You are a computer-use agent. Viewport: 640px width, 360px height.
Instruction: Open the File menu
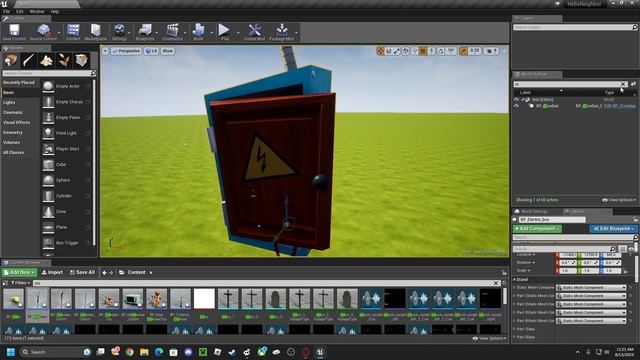pos(7,11)
